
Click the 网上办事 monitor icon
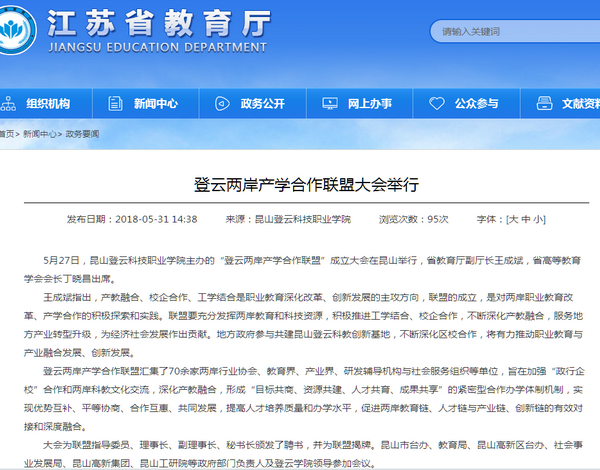[329, 103]
